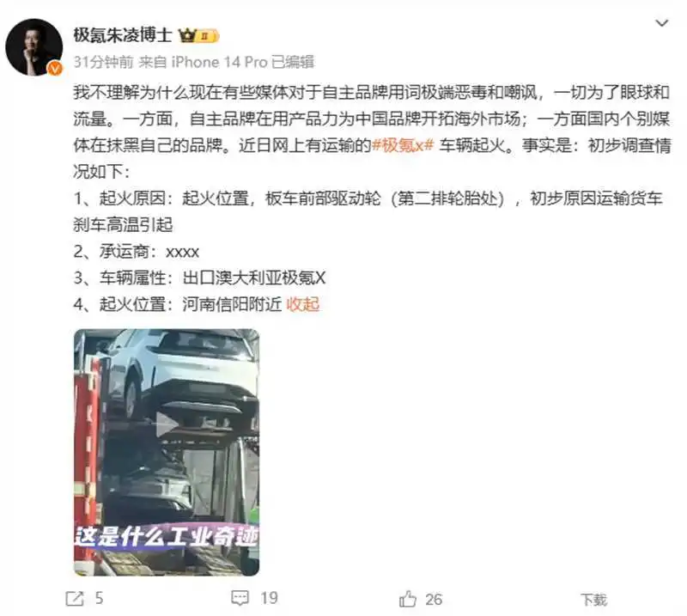Open the 极氪朱凌博士 profile name link
Image resolution: width=687 pixels, height=616 pixels.
point(123,35)
